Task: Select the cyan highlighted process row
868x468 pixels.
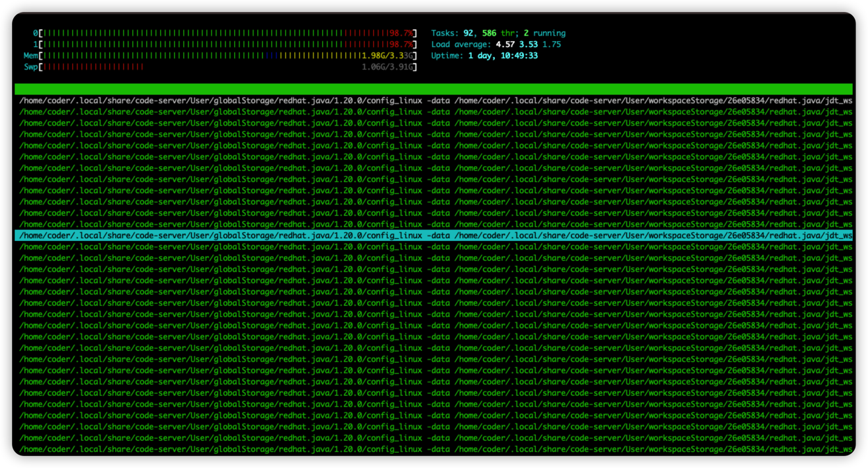Action: (x=434, y=235)
